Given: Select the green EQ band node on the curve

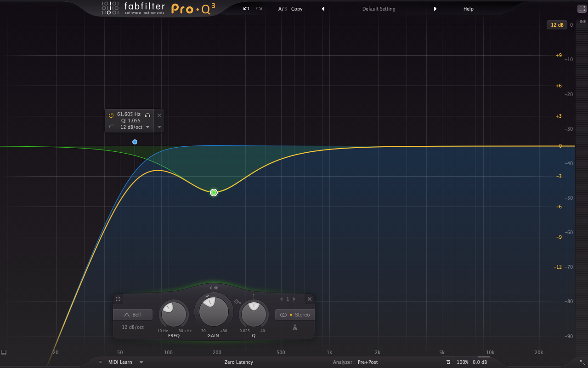Looking at the screenshot, I should point(214,192).
